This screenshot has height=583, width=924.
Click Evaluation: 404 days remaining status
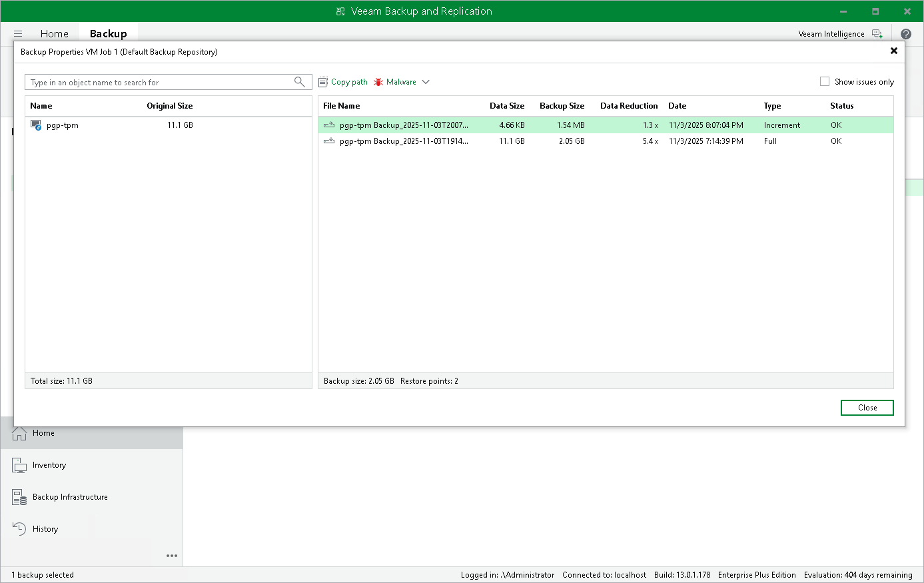[x=858, y=575]
